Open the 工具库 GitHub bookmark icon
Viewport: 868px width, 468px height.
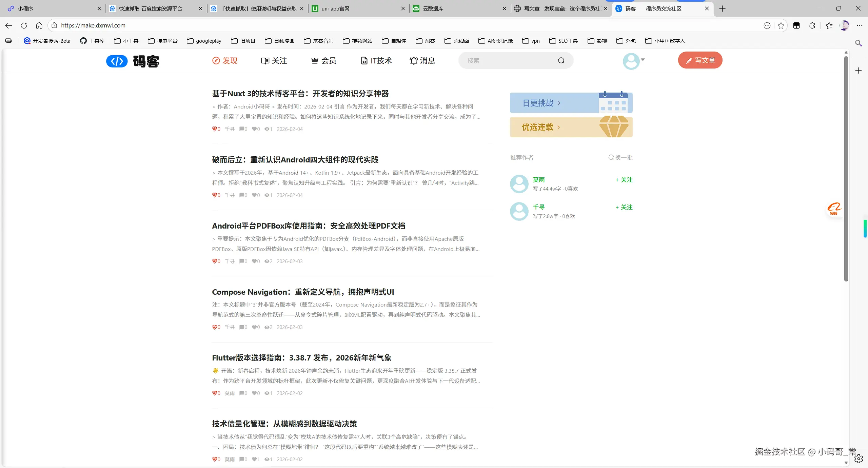pyautogui.click(x=83, y=41)
